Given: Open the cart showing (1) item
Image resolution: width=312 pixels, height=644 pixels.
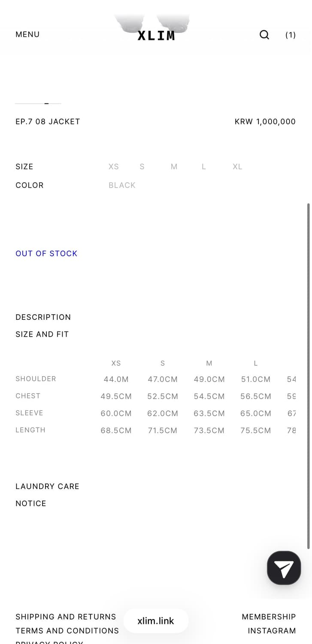Looking at the screenshot, I should pos(291,35).
